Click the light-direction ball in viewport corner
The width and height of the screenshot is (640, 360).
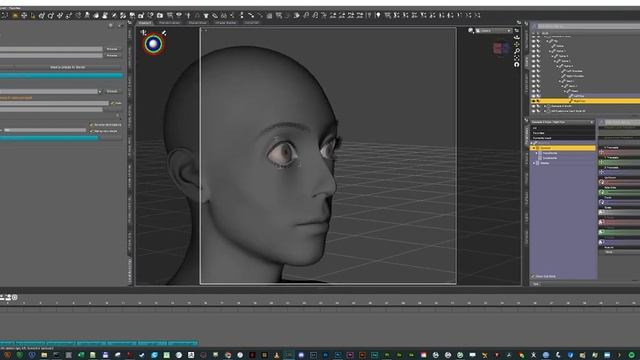pyautogui.click(x=153, y=44)
